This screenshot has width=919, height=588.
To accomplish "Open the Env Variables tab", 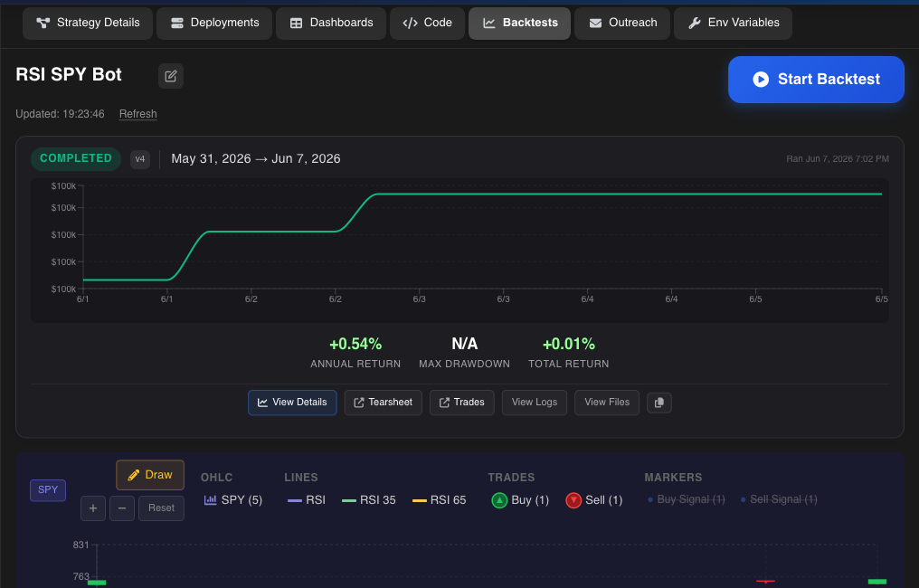I will click(733, 23).
